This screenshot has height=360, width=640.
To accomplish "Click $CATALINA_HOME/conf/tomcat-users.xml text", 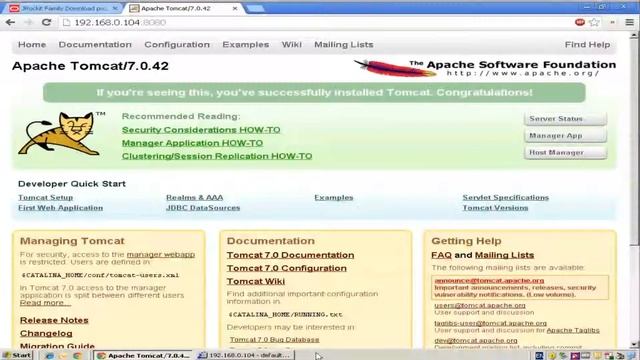I will (100, 275).
